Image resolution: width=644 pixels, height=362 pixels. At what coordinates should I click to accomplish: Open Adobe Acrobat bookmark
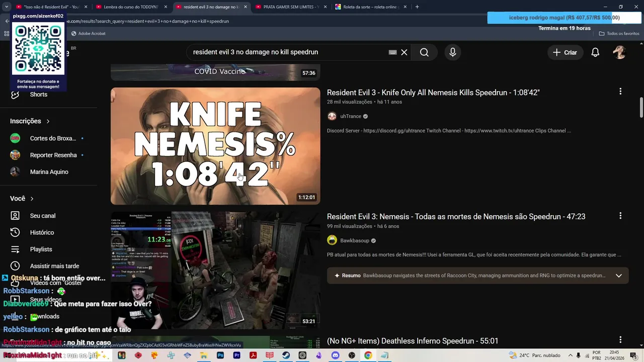point(88,33)
